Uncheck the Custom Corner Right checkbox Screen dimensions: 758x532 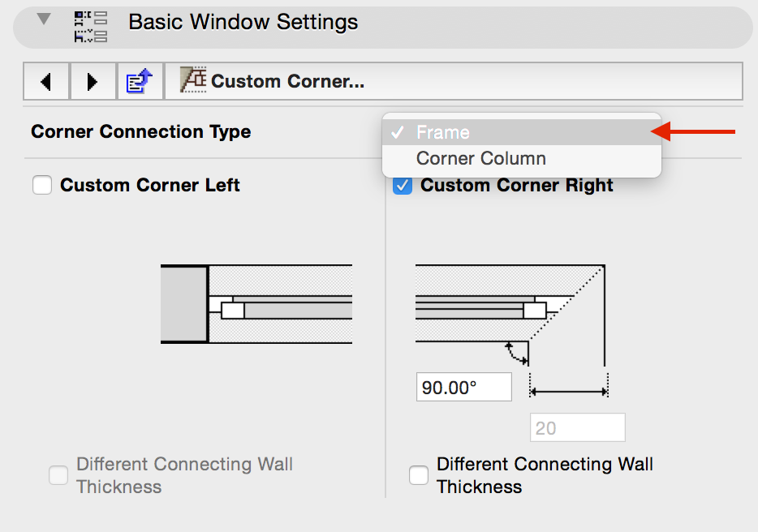[x=402, y=186]
